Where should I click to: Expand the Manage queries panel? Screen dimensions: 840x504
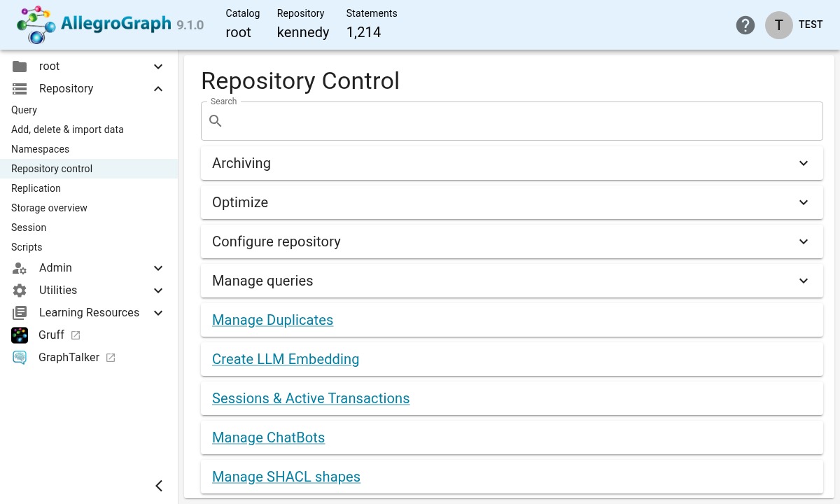click(512, 281)
